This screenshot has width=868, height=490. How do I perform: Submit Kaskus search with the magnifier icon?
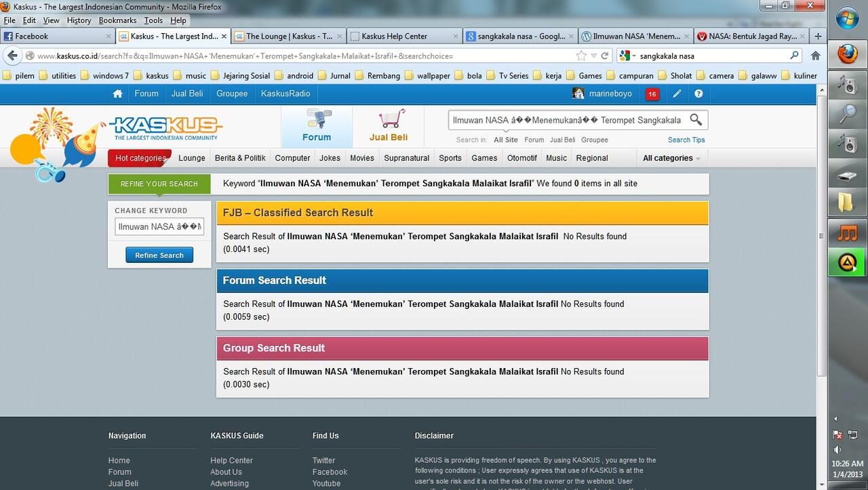click(x=696, y=120)
